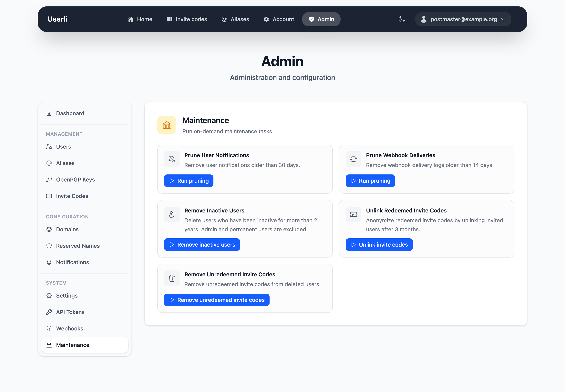Click the refresh icon for Prune Webhook Deliveries
The width and height of the screenshot is (565, 392).
click(x=353, y=159)
